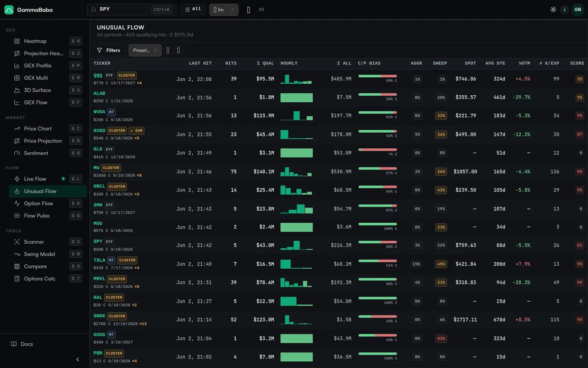This screenshot has width=588, height=368.
Task: Click the Docs book icon
Action: click(x=14, y=344)
